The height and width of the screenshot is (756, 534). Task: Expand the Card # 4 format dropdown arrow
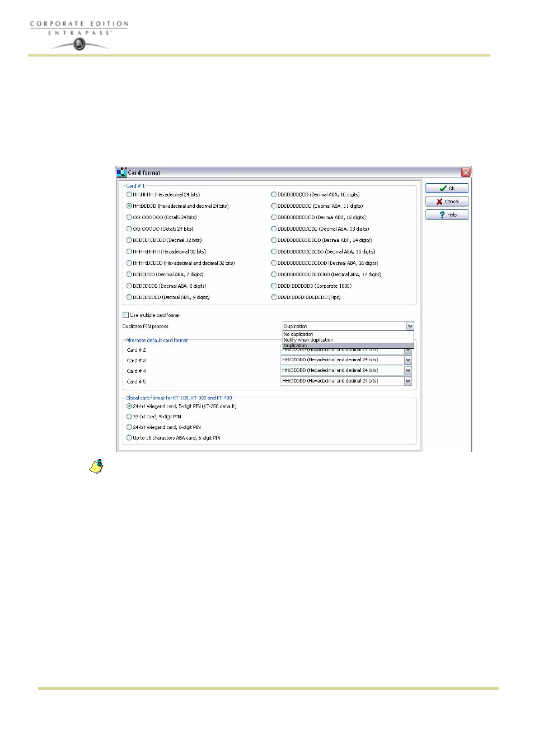click(408, 371)
